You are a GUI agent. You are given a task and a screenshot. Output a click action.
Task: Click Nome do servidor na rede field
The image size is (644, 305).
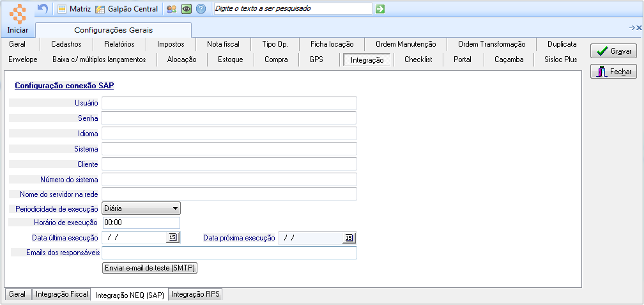pyautogui.click(x=229, y=194)
